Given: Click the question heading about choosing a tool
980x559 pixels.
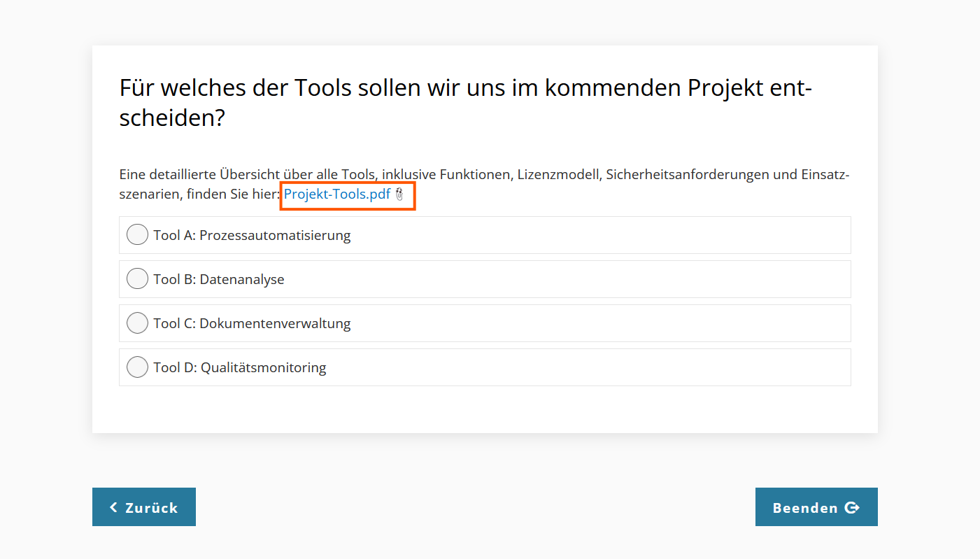Looking at the screenshot, I should tap(465, 103).
